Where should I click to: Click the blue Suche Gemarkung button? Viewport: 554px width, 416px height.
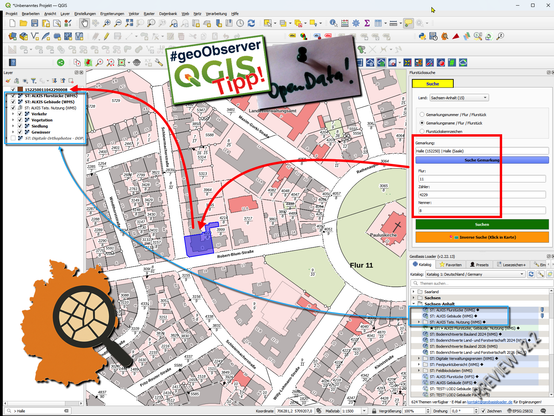pos(482,160)
